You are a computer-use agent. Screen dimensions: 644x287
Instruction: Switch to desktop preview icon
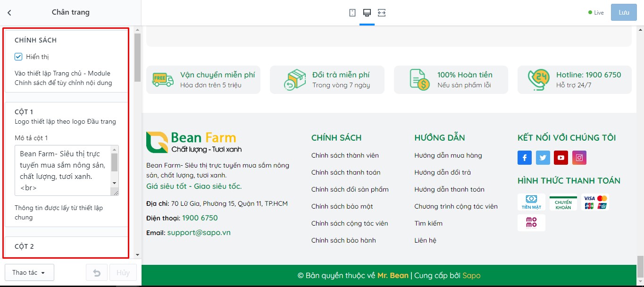pyautogui.click(x=367, y=13)
